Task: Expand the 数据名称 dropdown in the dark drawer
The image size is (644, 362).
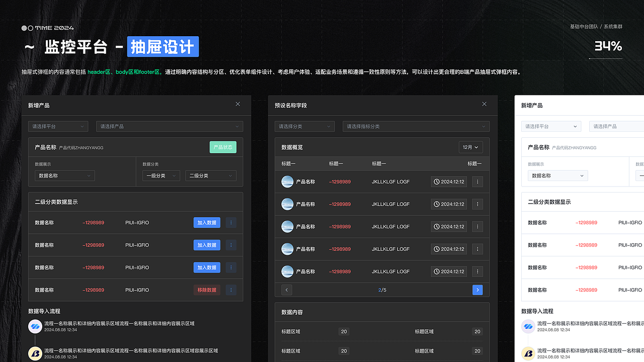Action: [x=65, y=175]
